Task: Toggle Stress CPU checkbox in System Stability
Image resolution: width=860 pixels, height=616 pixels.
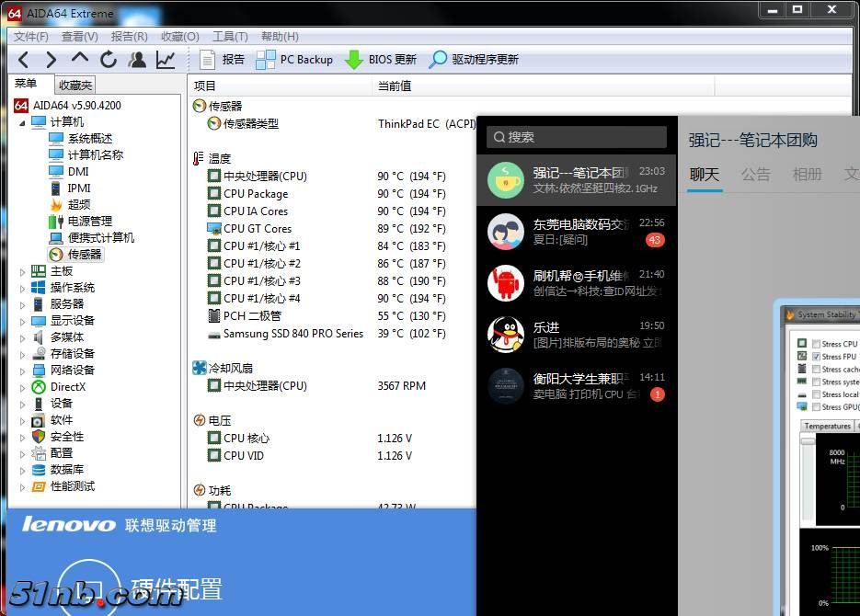Action: [816, 344]
